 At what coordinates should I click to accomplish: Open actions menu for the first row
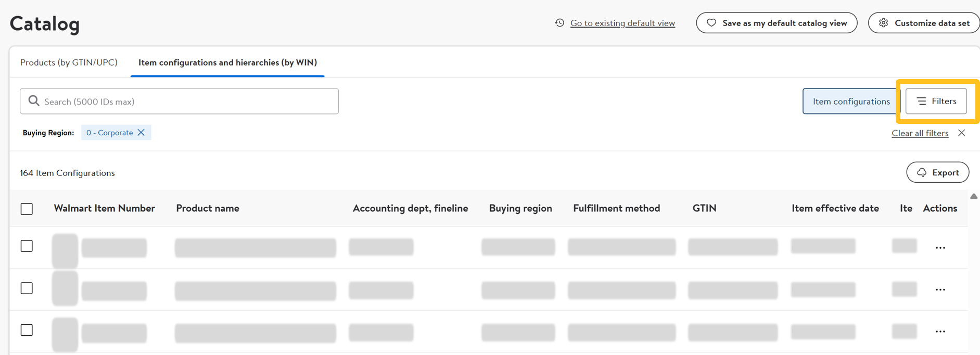click(940, 248)
